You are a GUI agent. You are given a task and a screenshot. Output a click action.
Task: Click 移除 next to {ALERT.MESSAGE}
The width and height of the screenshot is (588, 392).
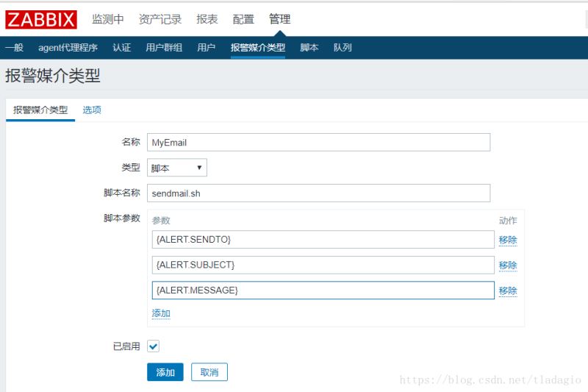(508, 291)
